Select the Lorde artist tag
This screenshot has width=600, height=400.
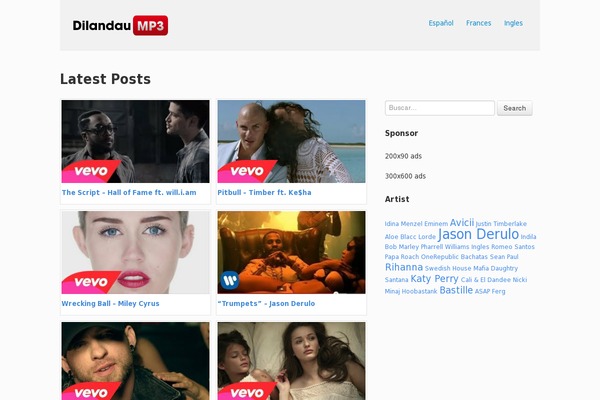[427, 237]
